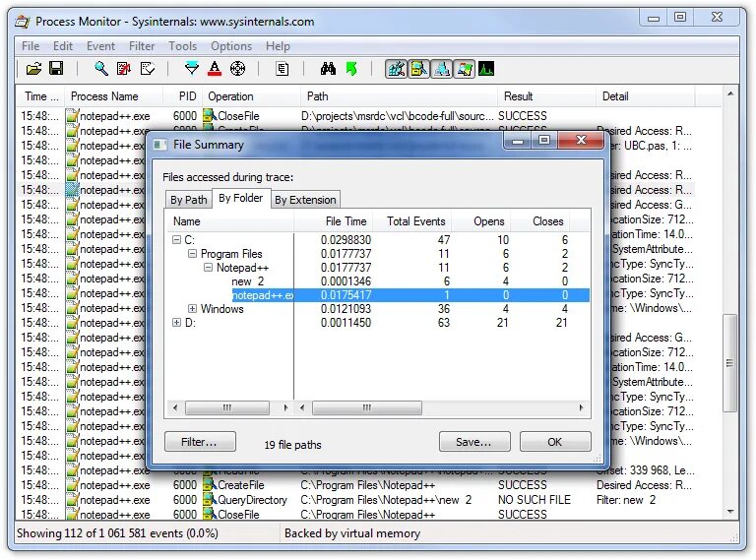Screen dimensions: 756x560
Task: Click the Save... button in File Summary
Action: tap(474, 442)
